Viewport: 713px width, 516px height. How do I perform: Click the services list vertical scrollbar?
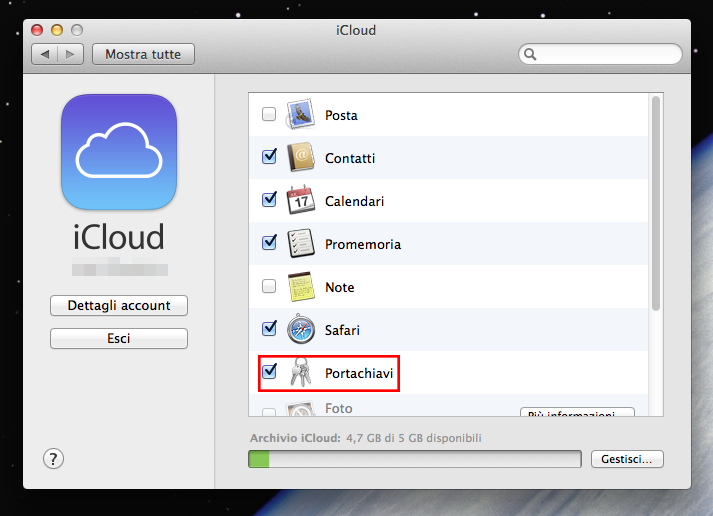point(655,204)
